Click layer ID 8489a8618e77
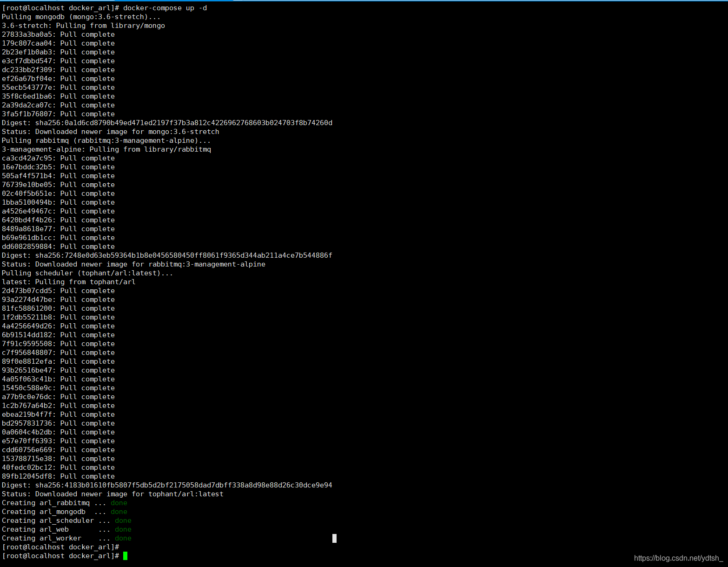 click(x=27, y=229)
